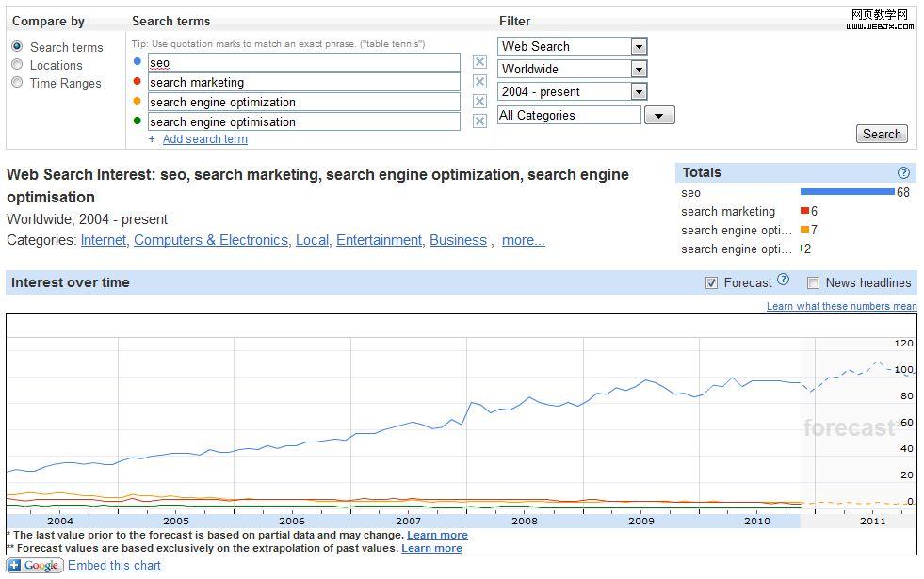Select the Search terms radio button
The height and width of the screenshot is (579, 924).
point(17,46)
